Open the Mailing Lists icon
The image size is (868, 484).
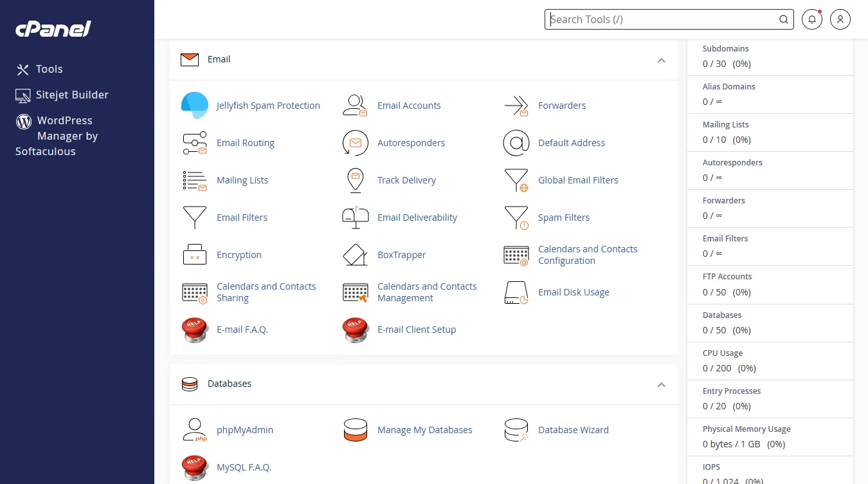(x=195, y=180)
